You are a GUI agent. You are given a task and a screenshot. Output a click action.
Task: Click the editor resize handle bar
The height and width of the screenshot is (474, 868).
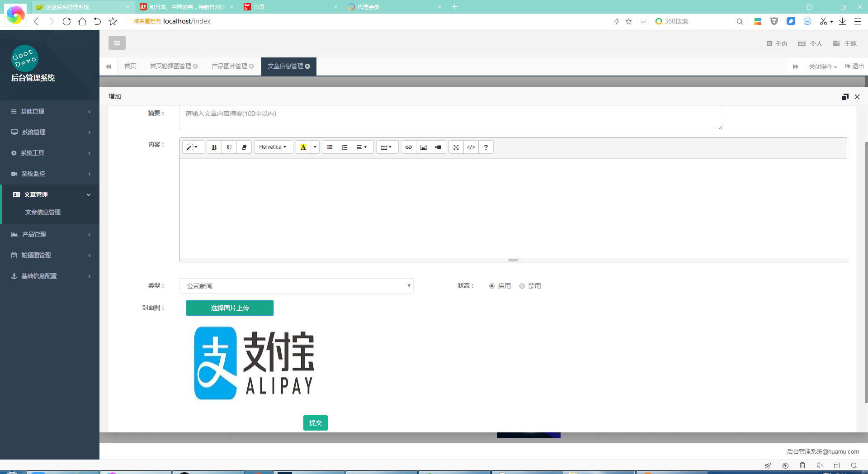click(x=513, y=260)
